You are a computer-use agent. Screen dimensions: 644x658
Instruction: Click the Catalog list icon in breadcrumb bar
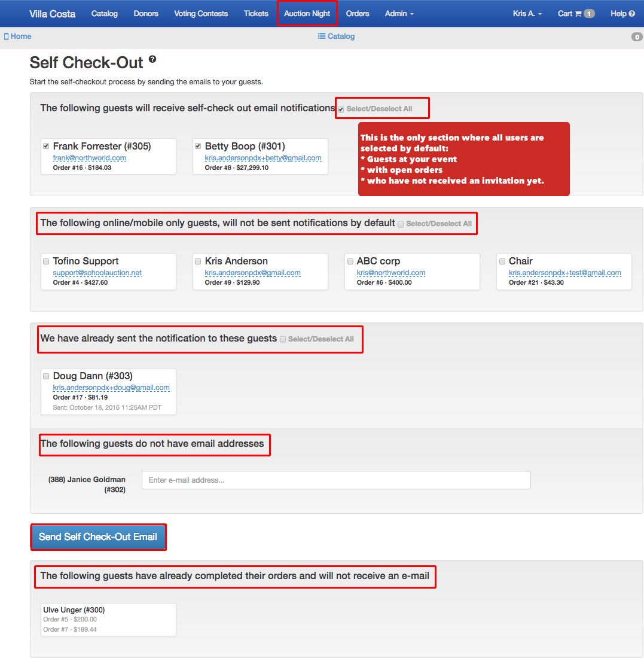[321, 36]
